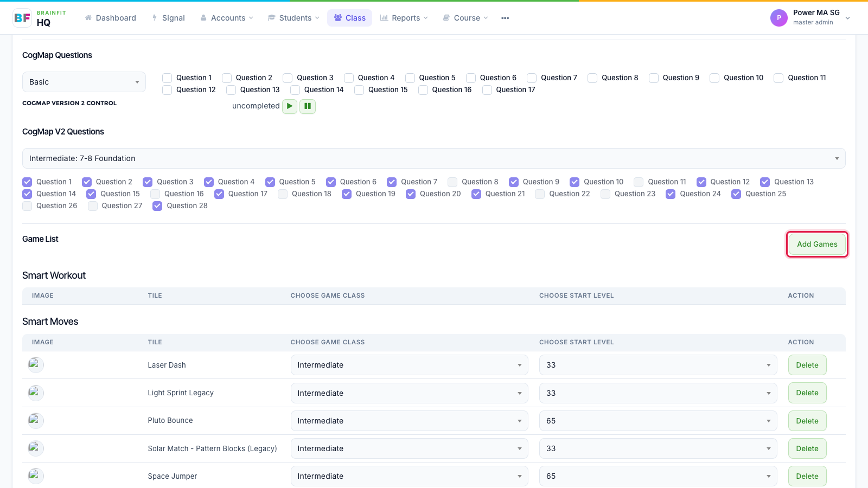Open Solar Match game class dropdown

410,448
